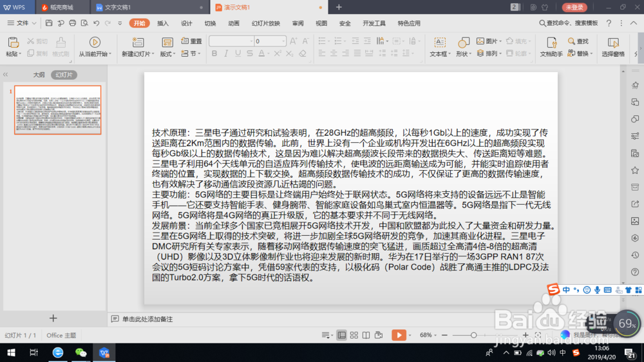Toggle normal view icon in status bar
Screen dimensions: 644x362
(342, 336)
